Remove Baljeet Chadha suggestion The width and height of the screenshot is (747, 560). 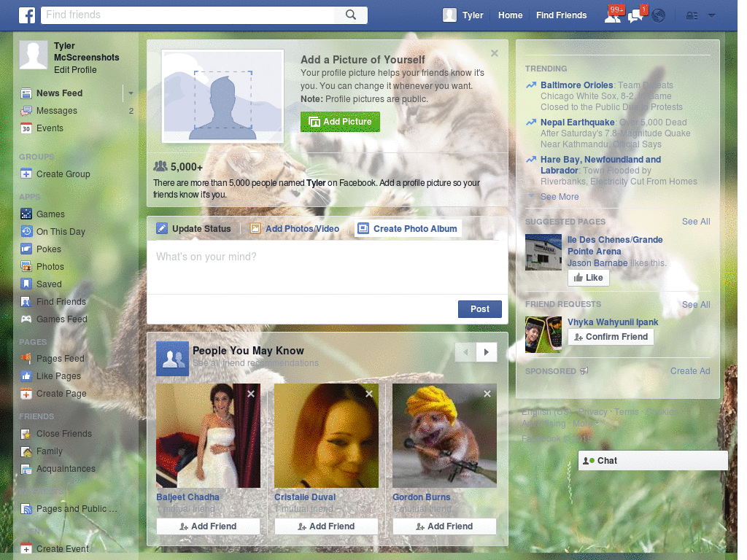point(251,394)
